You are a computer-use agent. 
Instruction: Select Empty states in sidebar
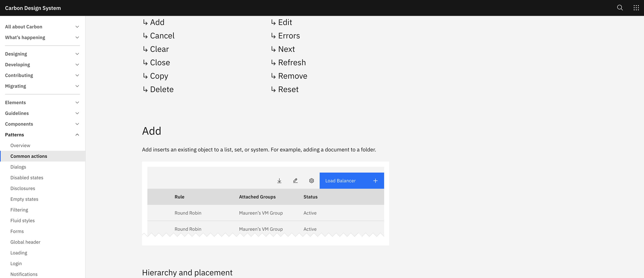[24, 199]
